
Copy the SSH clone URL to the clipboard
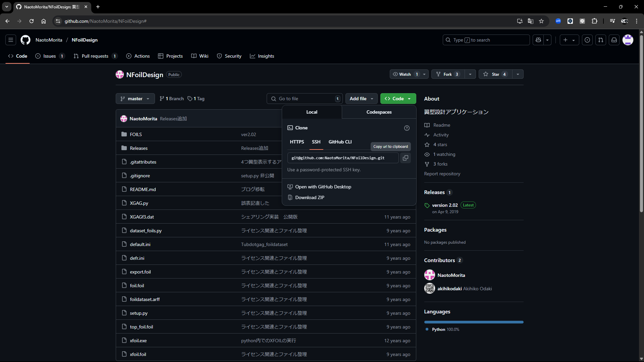point(405,158)
